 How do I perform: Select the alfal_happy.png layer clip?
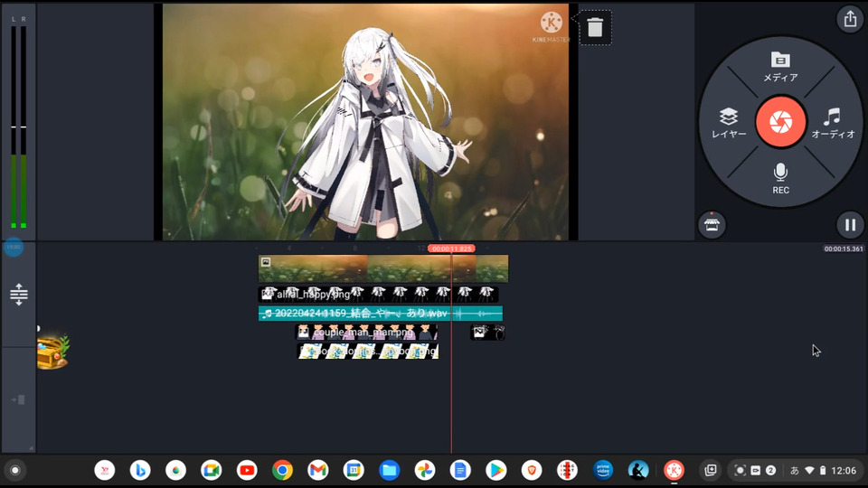tap(378, 294)
